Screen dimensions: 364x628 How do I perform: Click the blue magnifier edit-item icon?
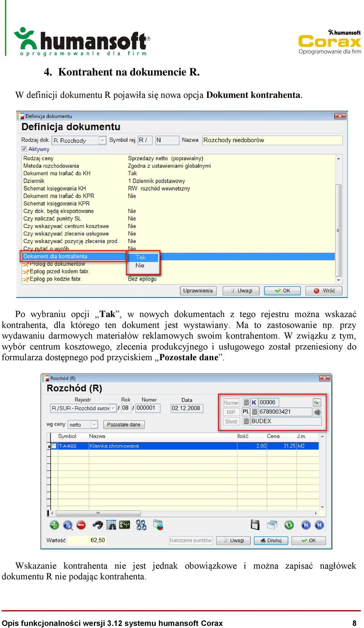(68, 525)
